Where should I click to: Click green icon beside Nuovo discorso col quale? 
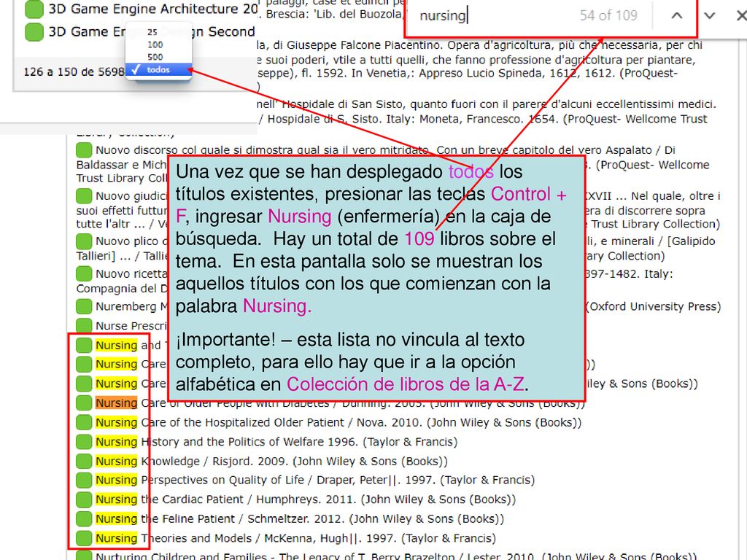(84, 150)
